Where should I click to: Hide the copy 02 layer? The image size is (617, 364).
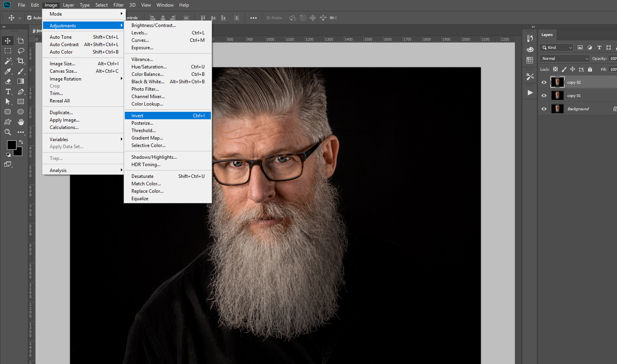point(544,82)
